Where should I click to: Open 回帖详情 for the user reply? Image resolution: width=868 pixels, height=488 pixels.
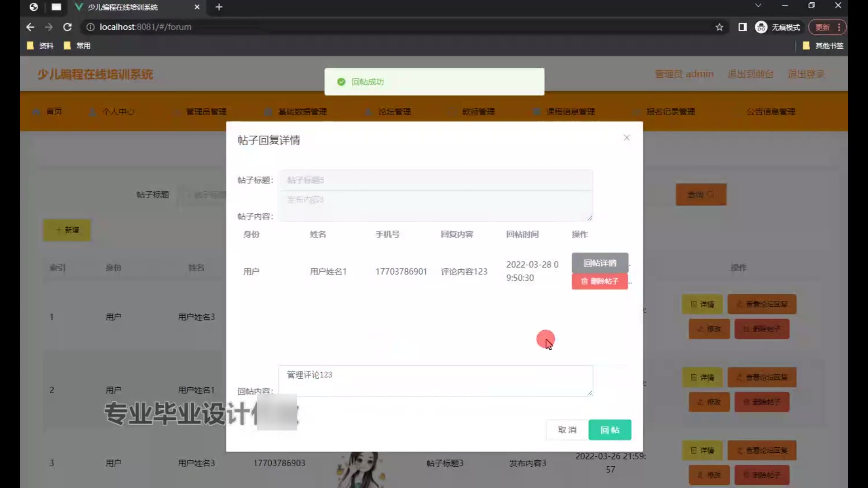click(599, 263)
